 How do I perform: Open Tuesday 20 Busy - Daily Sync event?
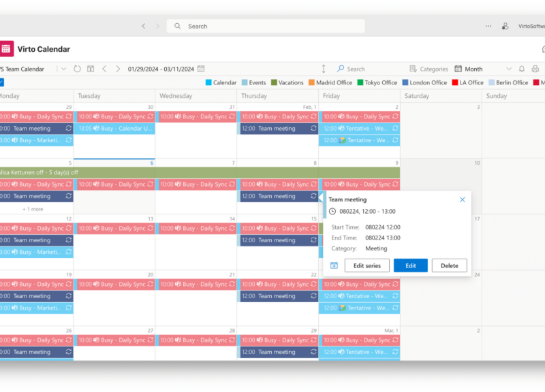click(116, 284)
